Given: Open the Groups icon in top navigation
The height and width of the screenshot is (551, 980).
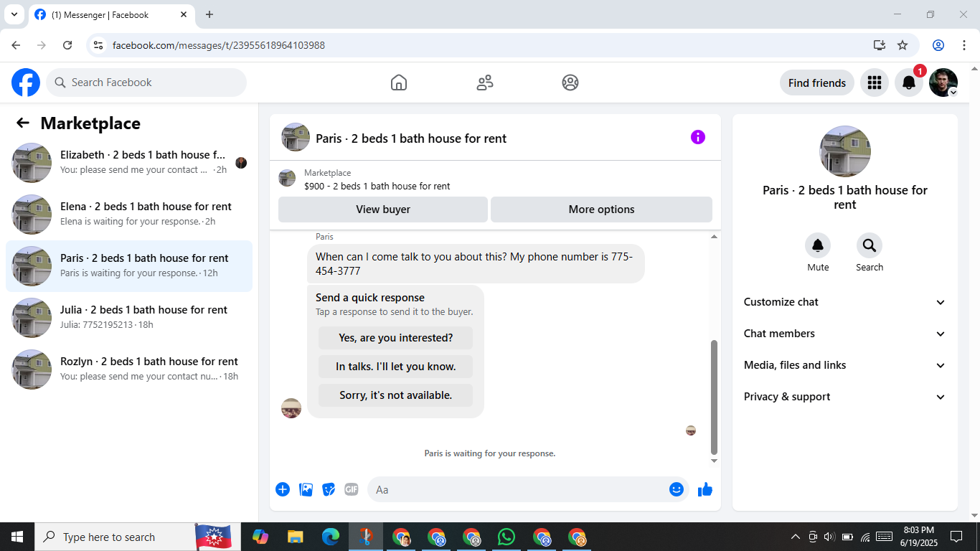Looking at the screenshot, I should click(570, 83).
